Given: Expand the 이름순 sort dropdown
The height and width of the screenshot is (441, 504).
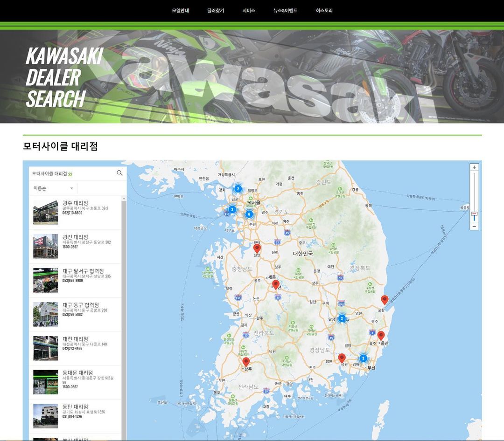Looking at the screenshot, I should coord(53,188).
